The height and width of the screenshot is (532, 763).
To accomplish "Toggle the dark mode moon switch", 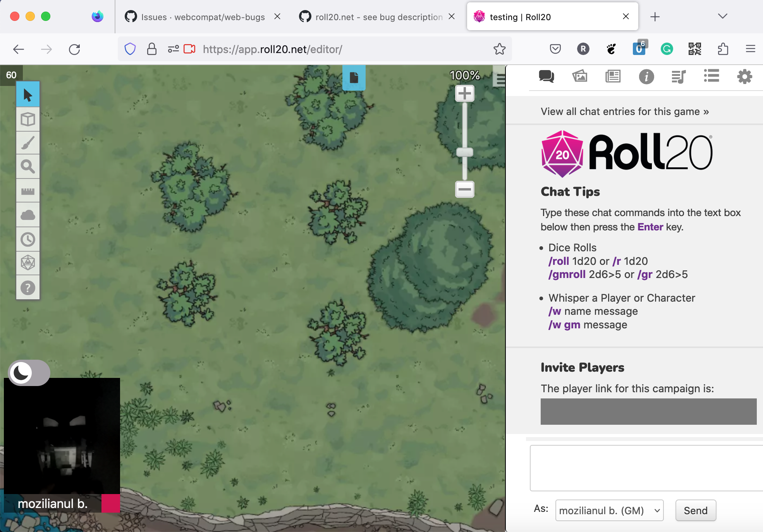I will 22,373.
